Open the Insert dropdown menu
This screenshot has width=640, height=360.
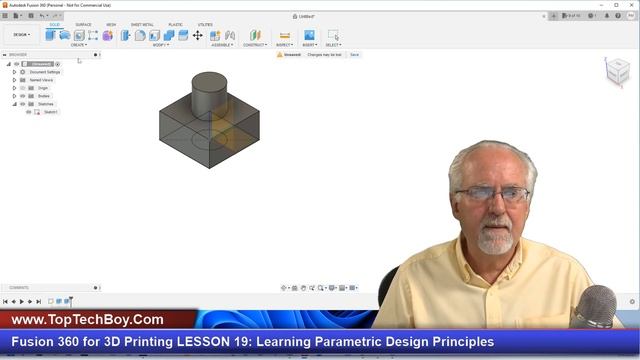click(x=309, y=45)
